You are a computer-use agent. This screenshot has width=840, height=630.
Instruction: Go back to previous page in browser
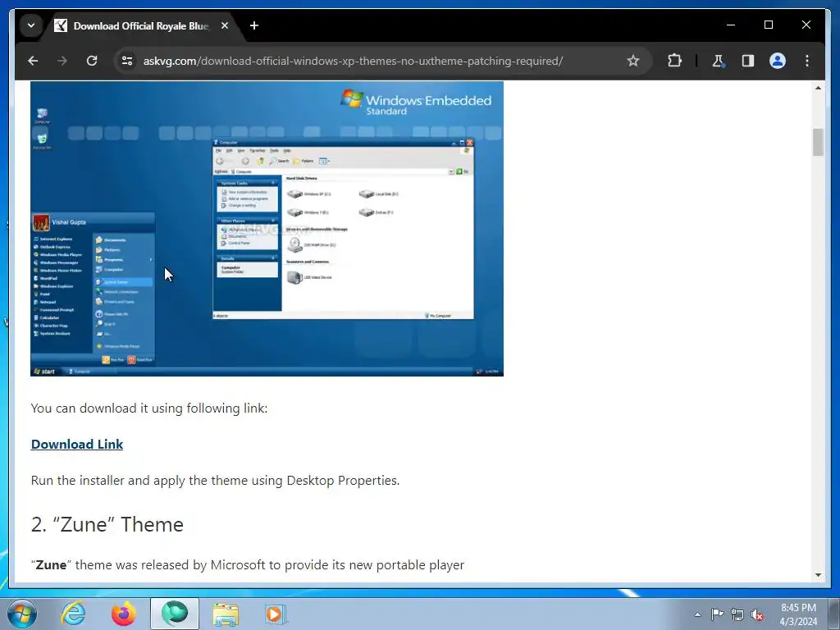point(33,61)
